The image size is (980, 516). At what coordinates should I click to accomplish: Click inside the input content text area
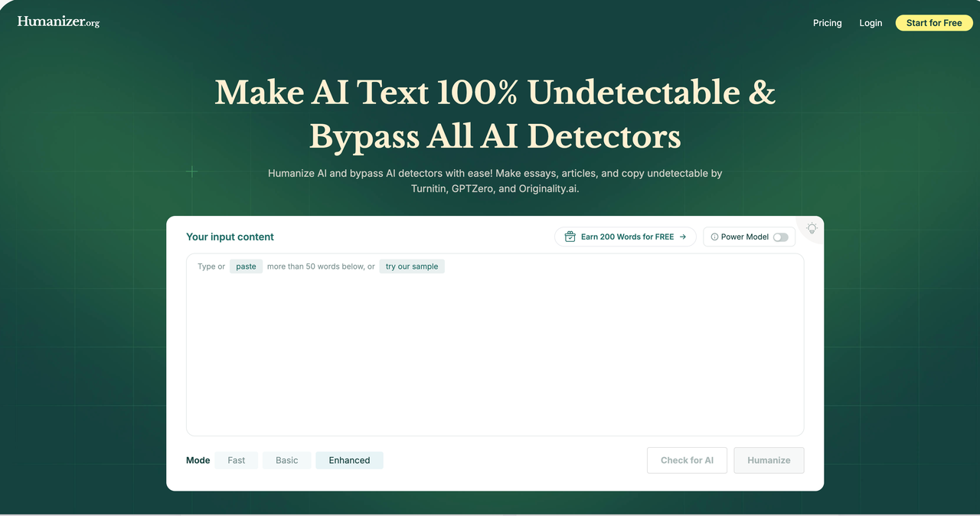pos(495,345)
